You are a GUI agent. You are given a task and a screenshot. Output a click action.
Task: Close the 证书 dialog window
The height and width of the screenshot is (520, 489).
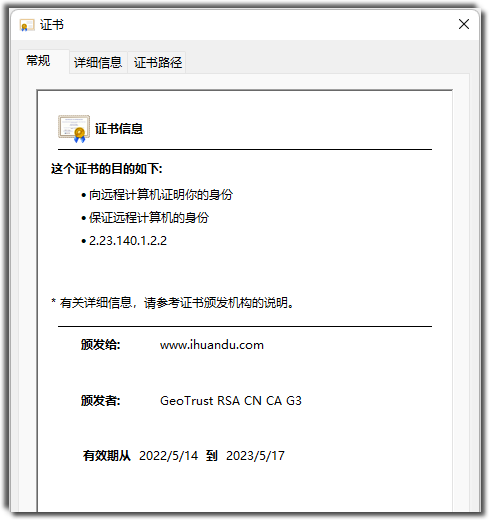[464, 24]
